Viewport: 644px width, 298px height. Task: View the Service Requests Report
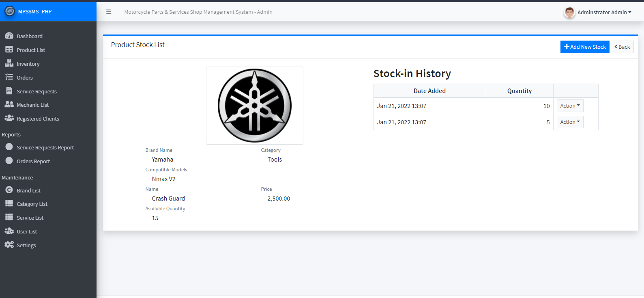(x=48, y=147)
